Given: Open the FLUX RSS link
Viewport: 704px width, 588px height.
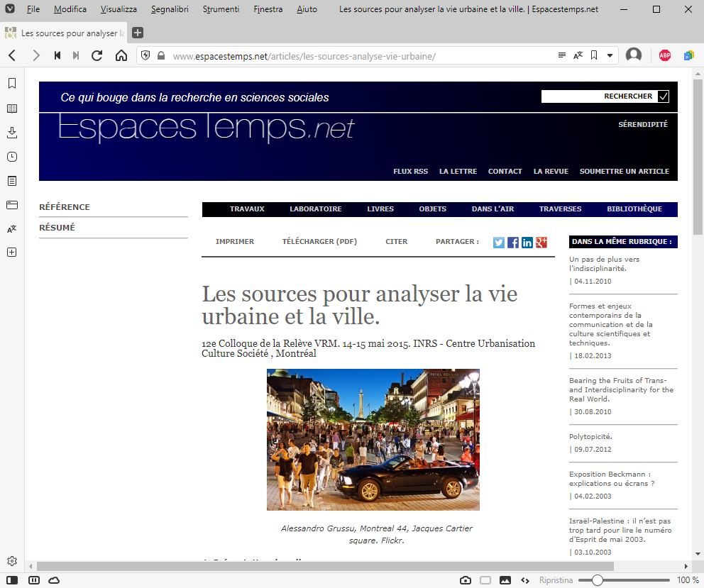Looking at the screenshot, I should coord(410,171).
